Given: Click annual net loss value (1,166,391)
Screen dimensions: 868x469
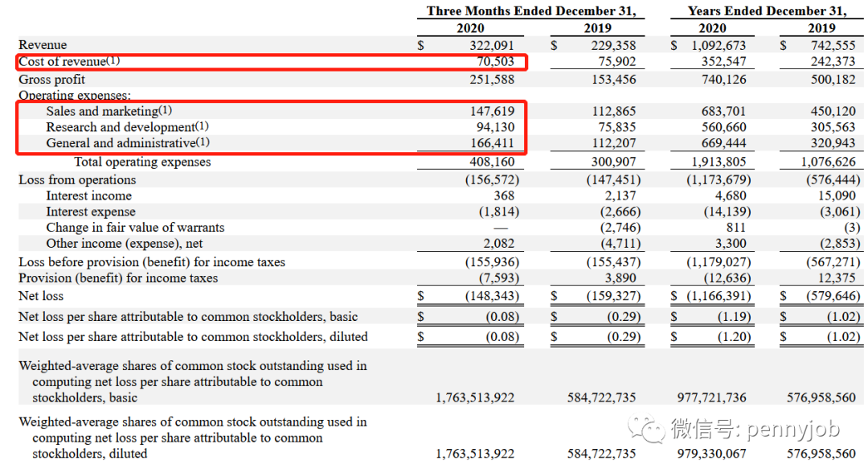Looking at the screenshot, I should tap(719, 296).
